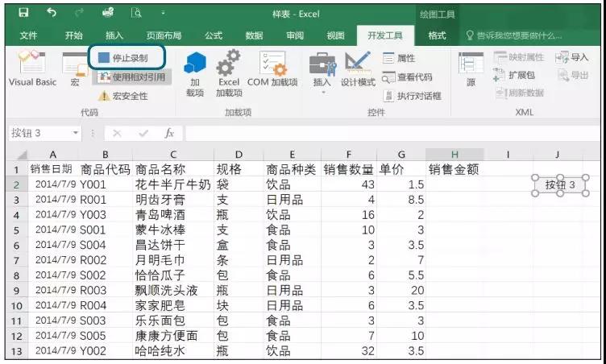Click header cell 商品种类
Screen dimensions: 606x364
point(291,169)
